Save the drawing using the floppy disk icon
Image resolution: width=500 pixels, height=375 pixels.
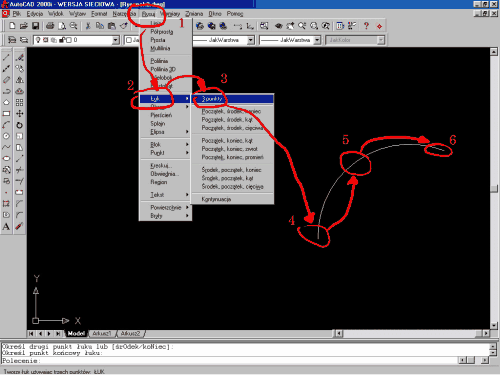point(35,26)
